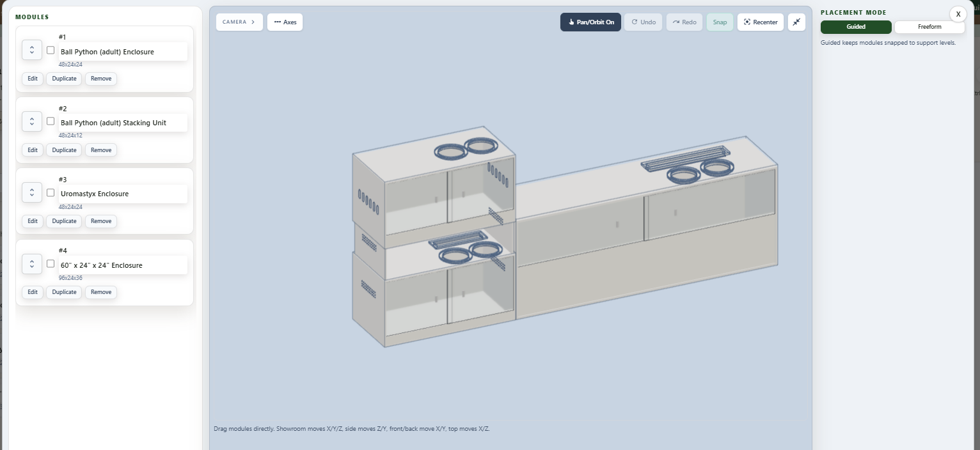Remove the Uromastyx Enclosure module
The height and width of the screenshot is (450, 980).
101,221
